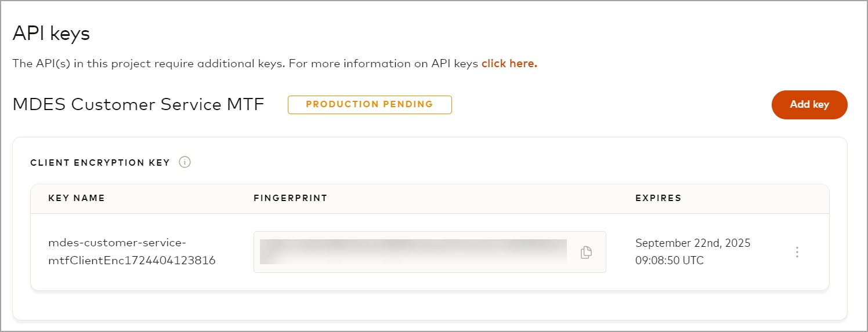Click the CLIENT ENCRYPTION KEY section label

coord(100,163)
